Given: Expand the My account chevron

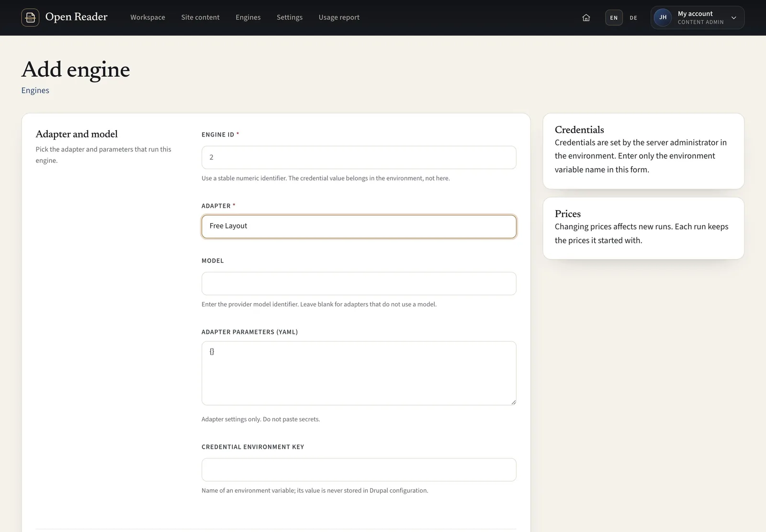Looking at the screenshot, I should (733, 18).
